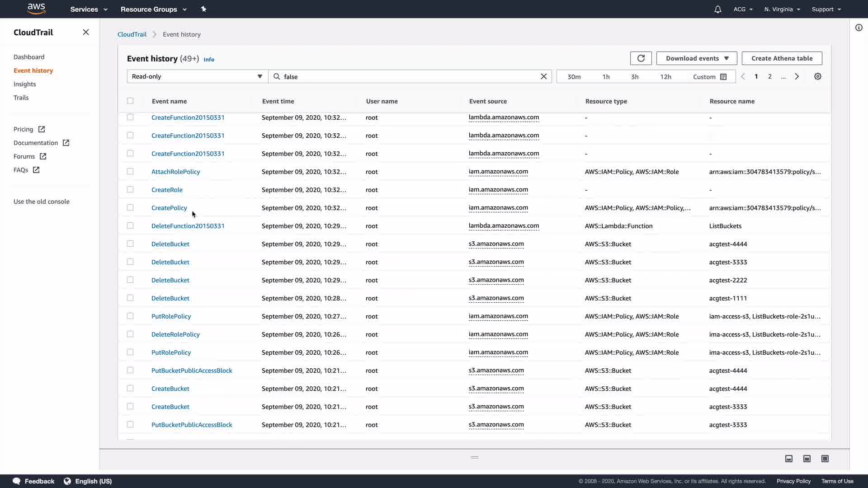Click the pin shortcuts icon in the top bar

pos(203,9)
